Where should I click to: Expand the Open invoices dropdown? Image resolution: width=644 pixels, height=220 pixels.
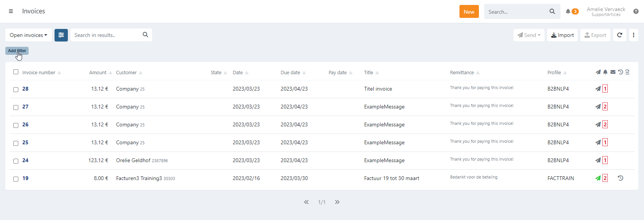point(28,35)
